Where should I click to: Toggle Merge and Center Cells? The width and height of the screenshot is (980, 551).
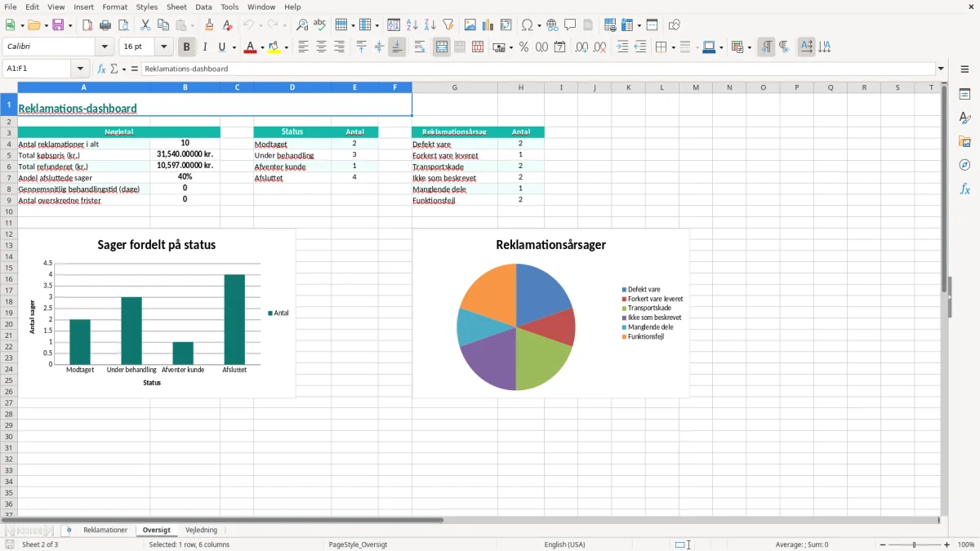442,47
